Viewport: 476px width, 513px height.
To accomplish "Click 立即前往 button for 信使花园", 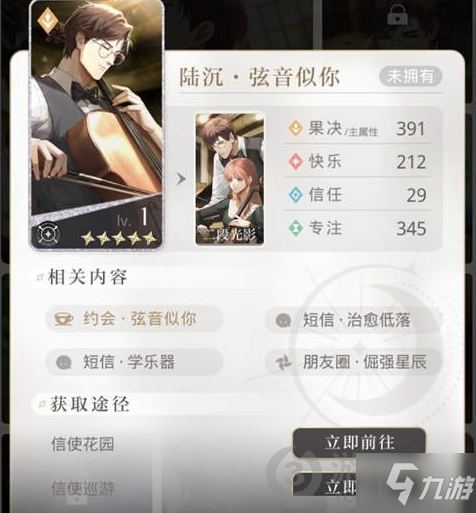I will point(359,442).
